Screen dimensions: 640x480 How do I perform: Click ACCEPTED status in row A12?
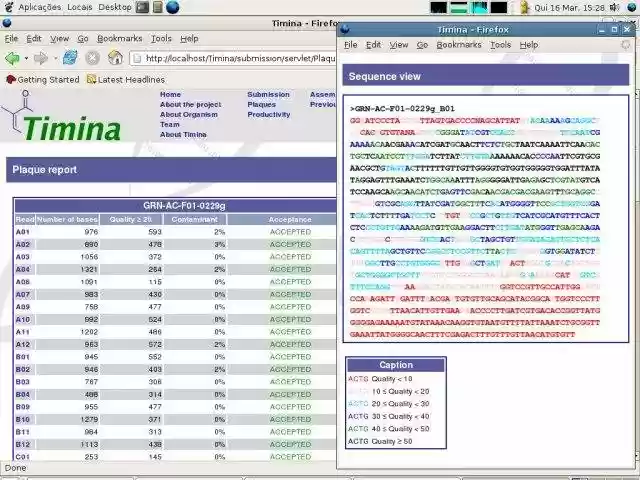[290, 344]
